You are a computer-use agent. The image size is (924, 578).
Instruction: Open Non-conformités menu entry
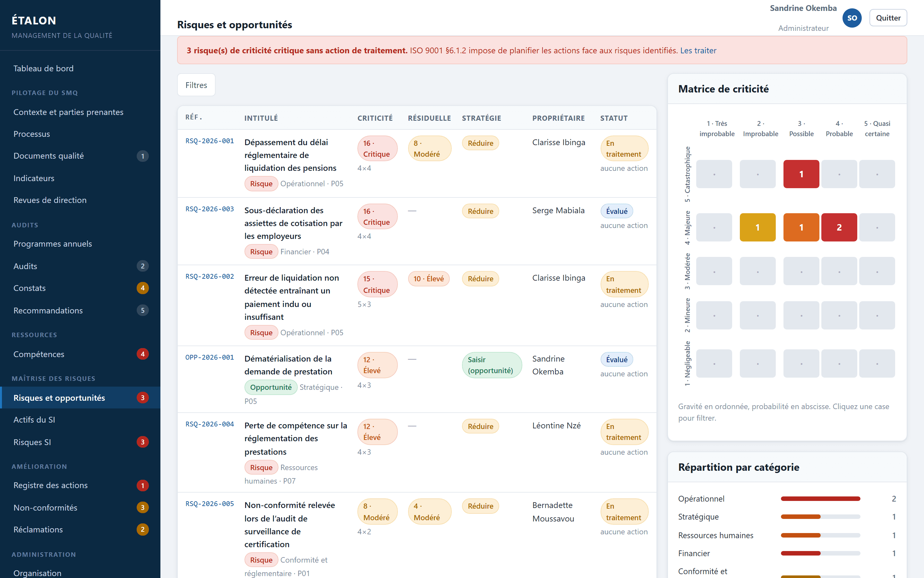tap(80, 508)
